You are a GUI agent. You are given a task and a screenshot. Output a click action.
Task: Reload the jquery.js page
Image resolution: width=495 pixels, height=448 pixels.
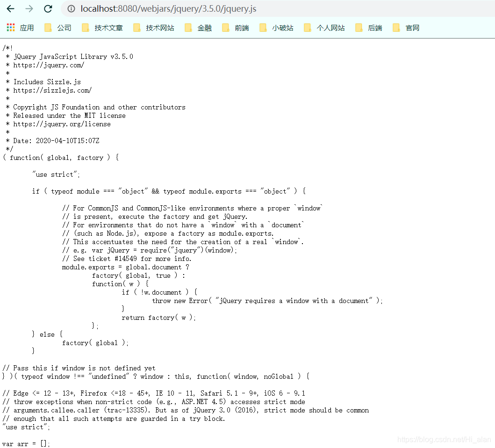click(48, 9)
